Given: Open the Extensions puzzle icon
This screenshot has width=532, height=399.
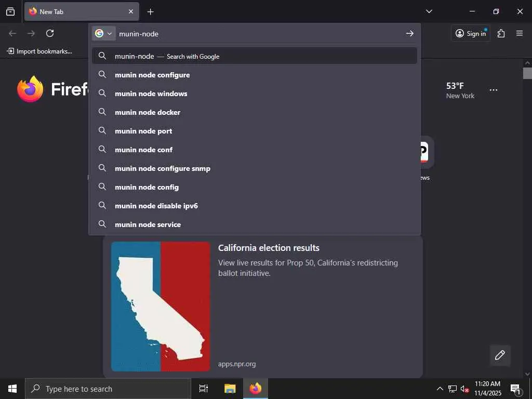Looking at the screenshot, I should click(501, 33).
